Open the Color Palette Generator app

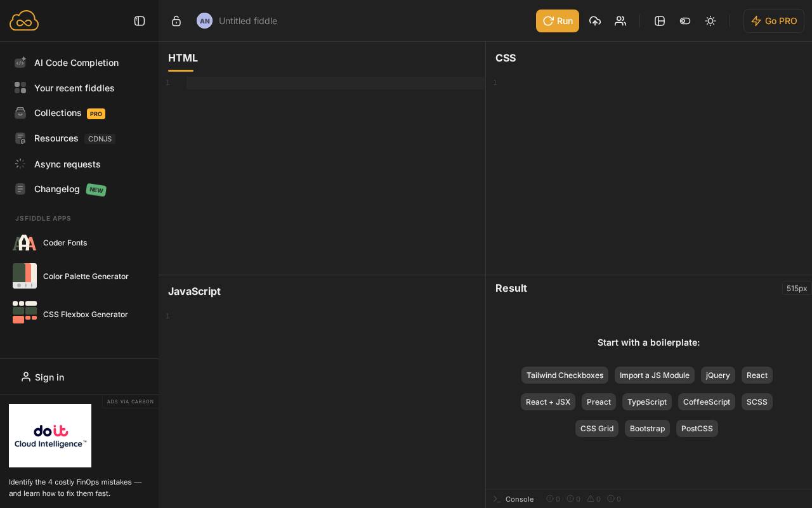(x=86, y=277)
